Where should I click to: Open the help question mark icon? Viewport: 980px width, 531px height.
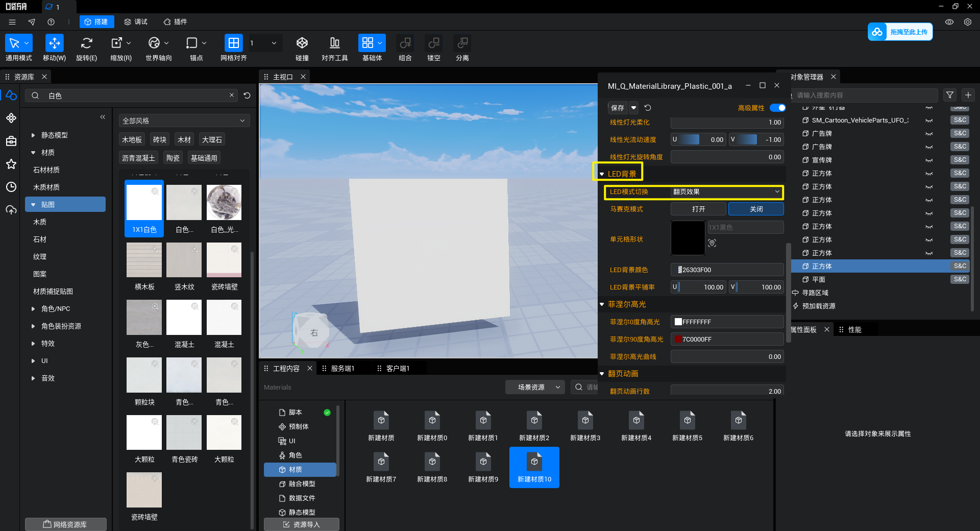point(51,22)
